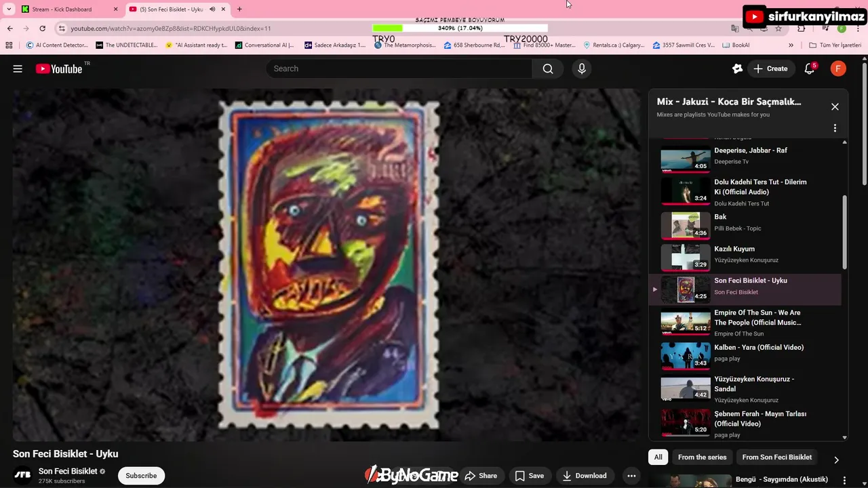Share this video
The width and height of the screenshot is (868, 488).
(481, 476)
